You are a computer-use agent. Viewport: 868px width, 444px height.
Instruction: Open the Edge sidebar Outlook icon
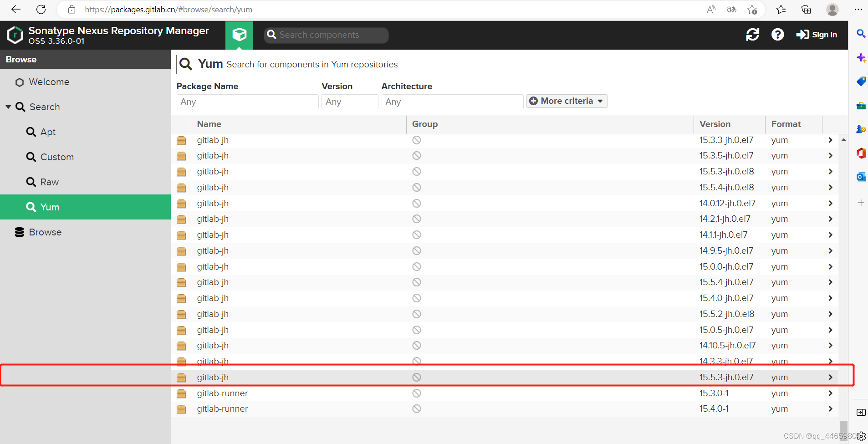point(861,177)
